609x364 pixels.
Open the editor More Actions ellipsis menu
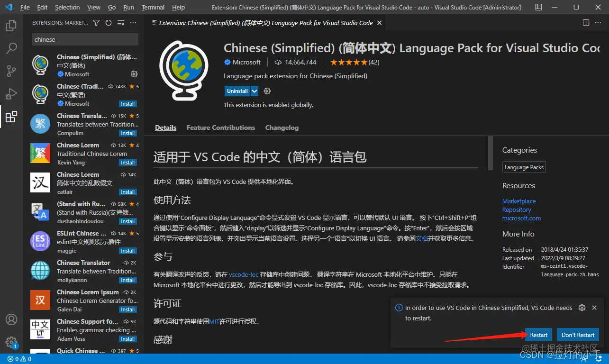[598, 22]
